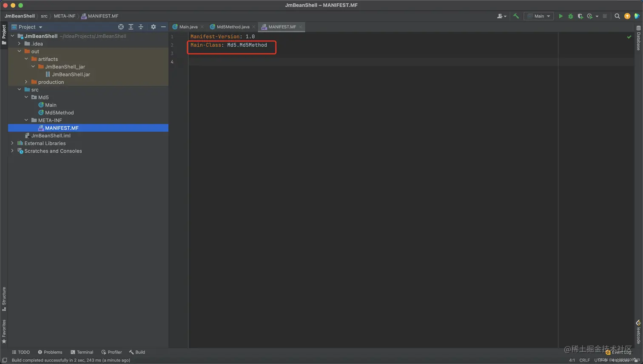
Task: Open Project panel gear settings
Action: (154, 27)
